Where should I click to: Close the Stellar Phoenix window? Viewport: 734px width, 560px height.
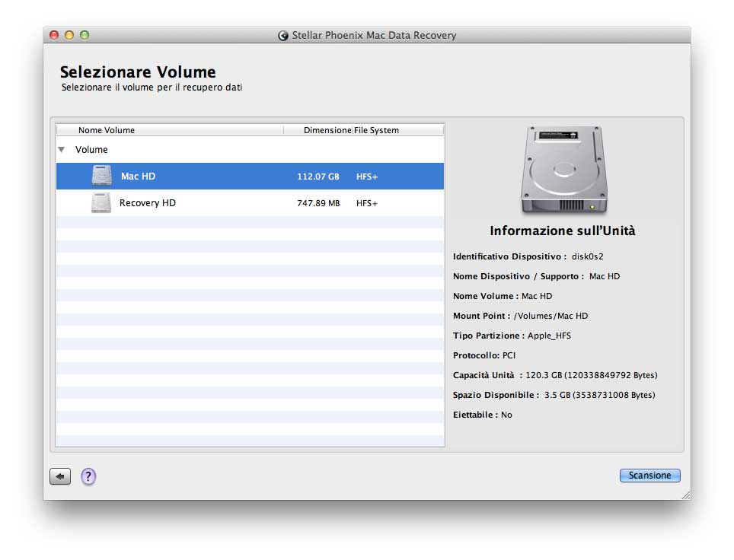tap(54, 35)
